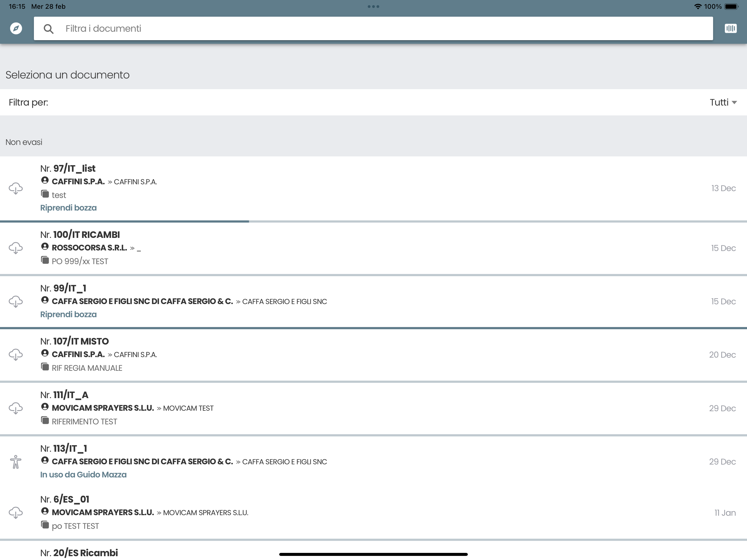This screenshot has height=560, width=747.
Task: Download document 6/ES_01 via cloud icon
Action: (x=16, y=513)
